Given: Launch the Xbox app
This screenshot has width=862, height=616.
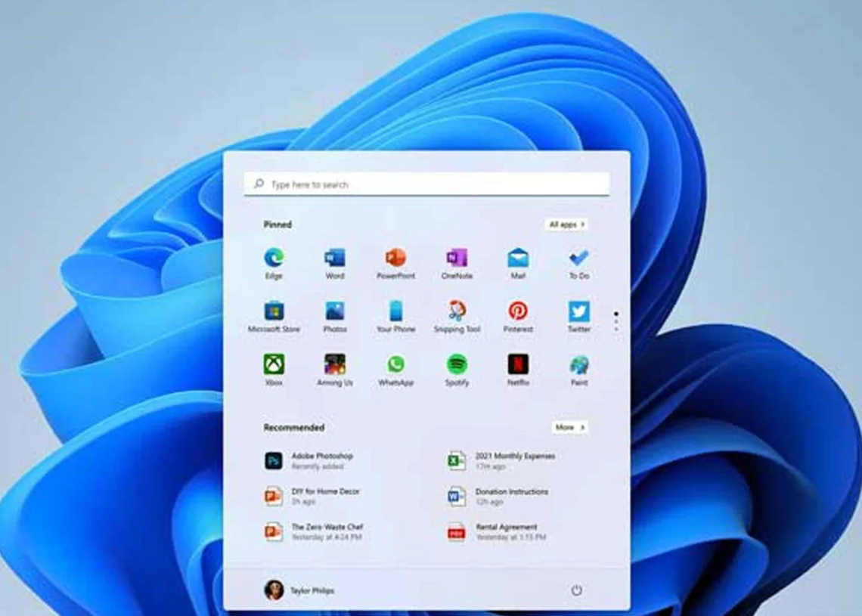Looking at the screenshot, I should point(274,364).
